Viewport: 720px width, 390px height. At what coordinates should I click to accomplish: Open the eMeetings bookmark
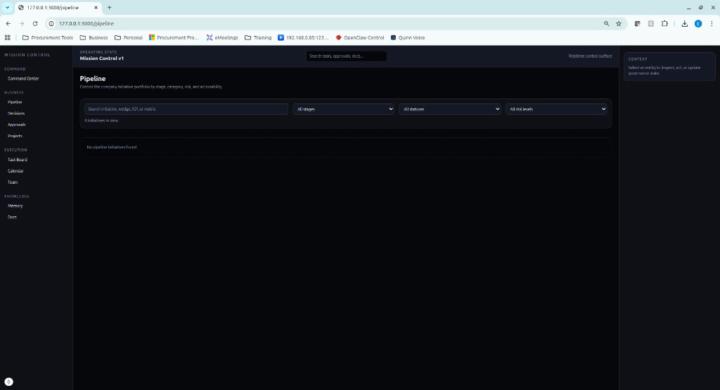222,38
